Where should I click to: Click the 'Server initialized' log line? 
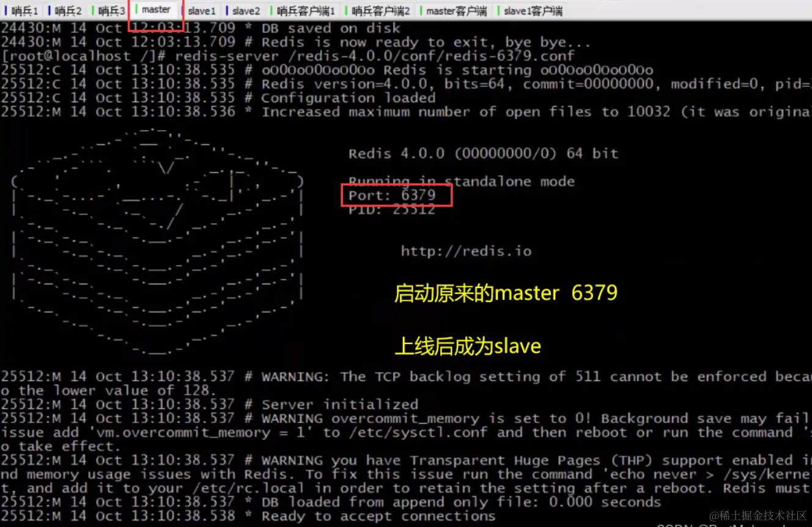[210, 404]
